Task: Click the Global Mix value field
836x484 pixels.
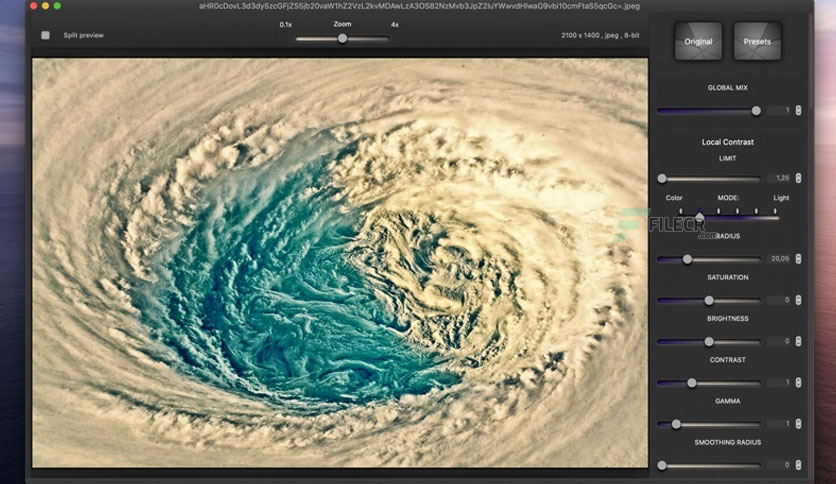Action: point(780,110)
